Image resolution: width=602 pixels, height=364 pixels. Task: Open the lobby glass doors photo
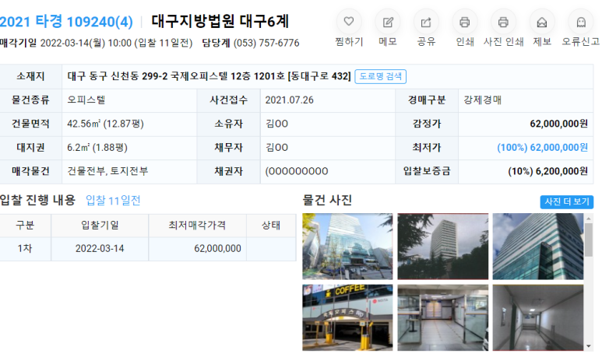[x=442, y=317]
